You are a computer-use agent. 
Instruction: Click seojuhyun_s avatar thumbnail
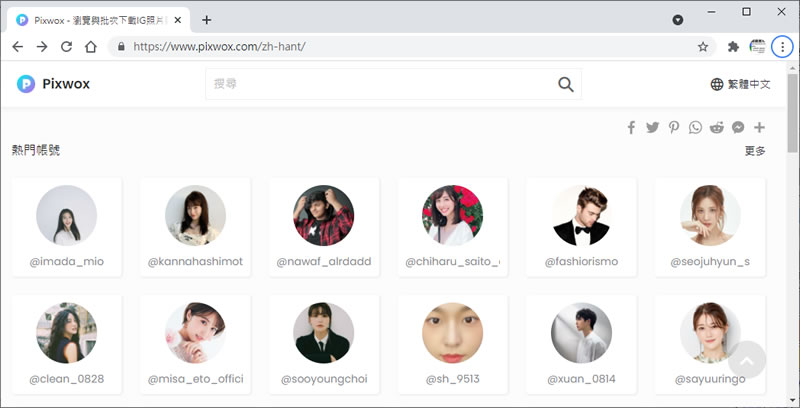tap(710, 215)
